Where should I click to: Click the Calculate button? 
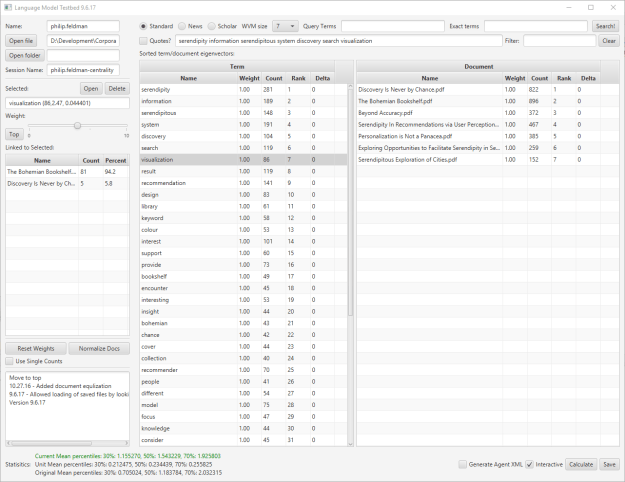click(x=581, y=464)
